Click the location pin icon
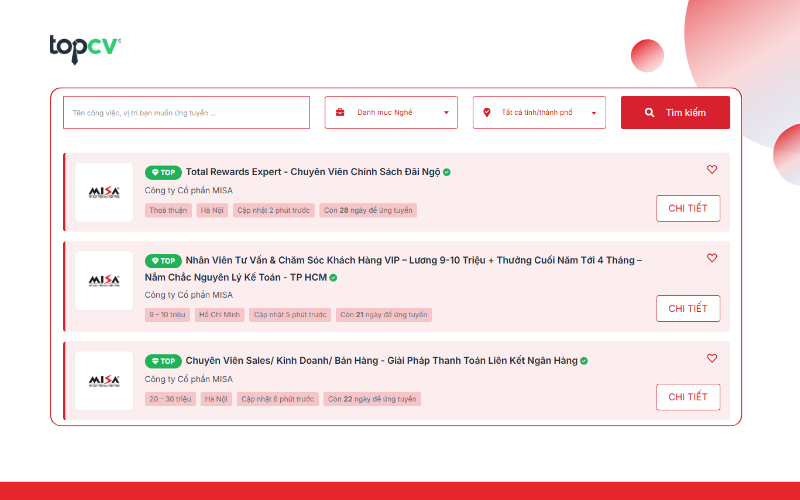This screenshot has width=800, height=500. [x=487, y=112]
